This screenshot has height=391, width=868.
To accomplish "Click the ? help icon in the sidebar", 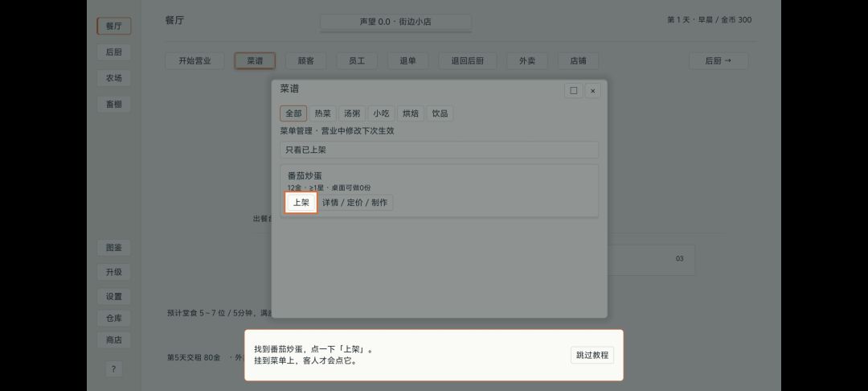I will [113, 368].
